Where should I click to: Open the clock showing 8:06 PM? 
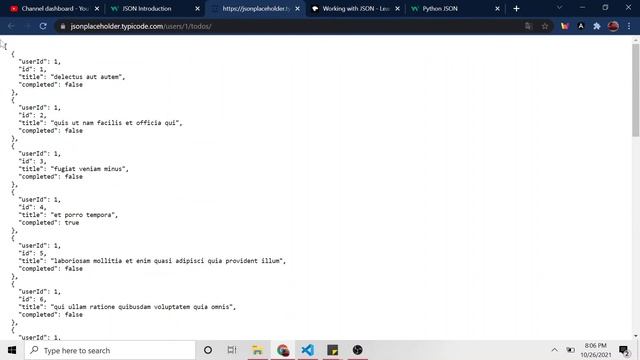tap(596, 350)
